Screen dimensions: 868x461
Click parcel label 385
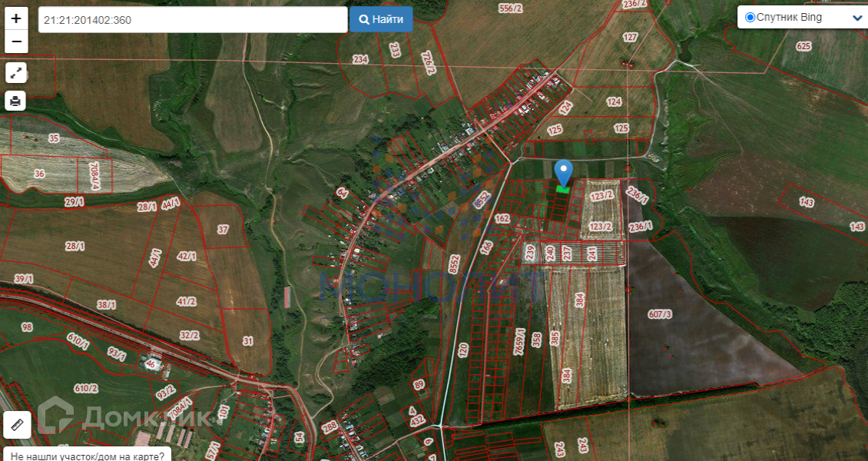coord(555,339)
